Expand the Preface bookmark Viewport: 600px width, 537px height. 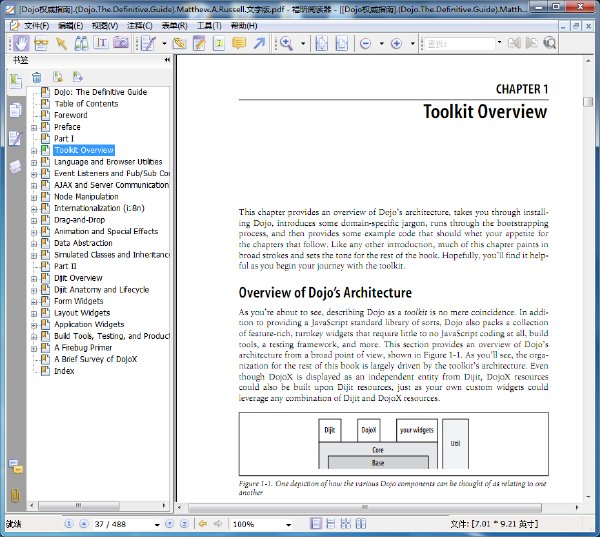click(34, 127)
